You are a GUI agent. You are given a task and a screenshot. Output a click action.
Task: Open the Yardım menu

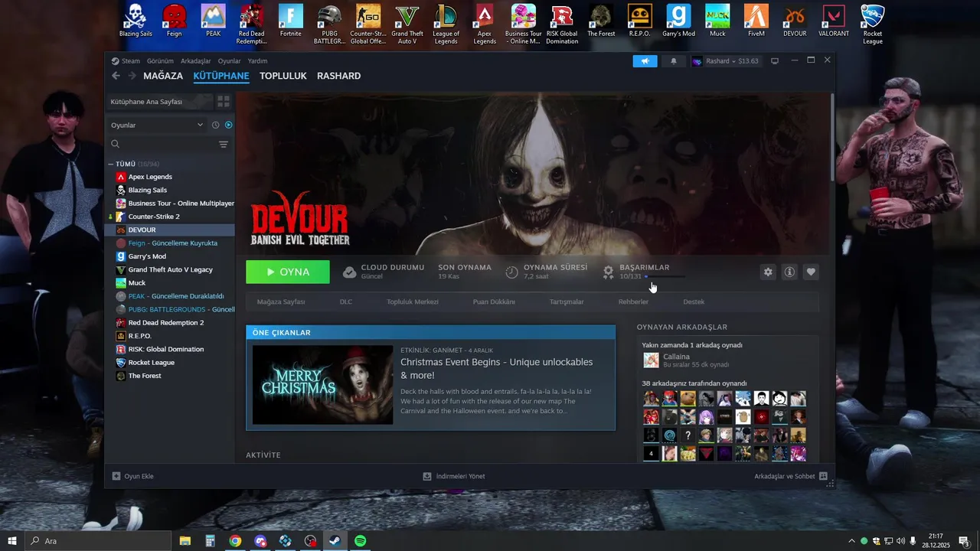coord(257,61)
